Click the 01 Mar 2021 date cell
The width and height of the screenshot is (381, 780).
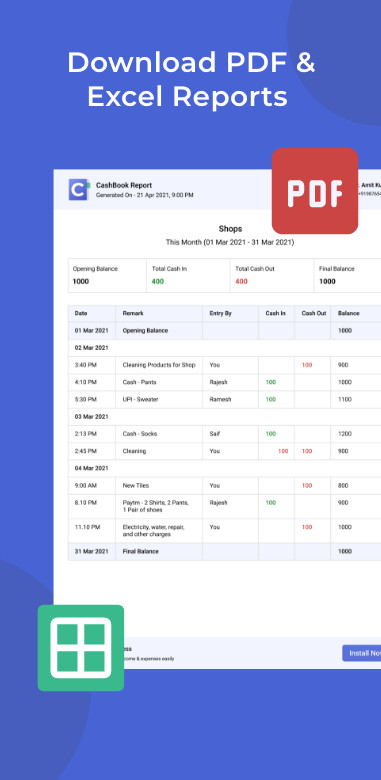click(92, 330)
